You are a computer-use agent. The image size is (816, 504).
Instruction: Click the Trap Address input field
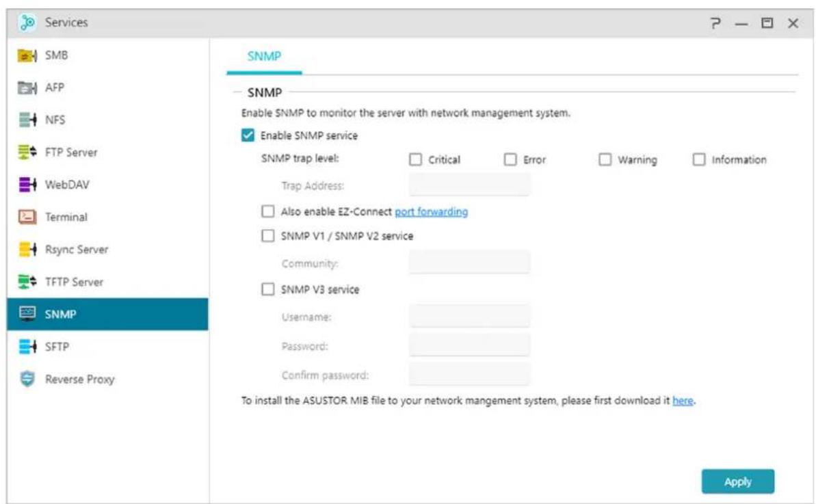pos(469,185)
